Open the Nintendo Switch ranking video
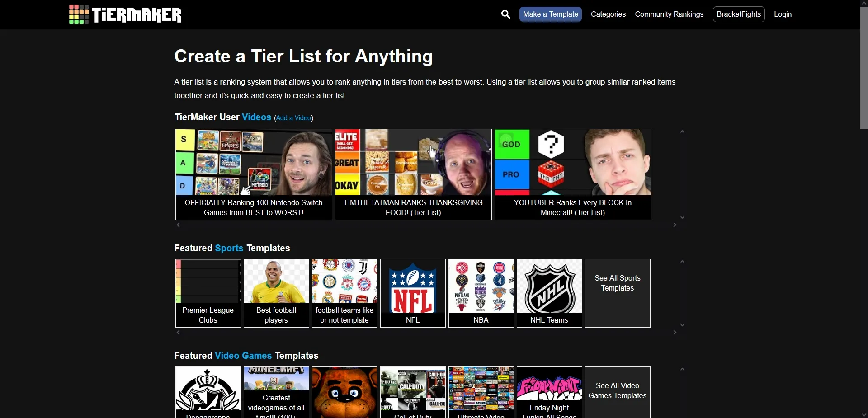The height and width of the screenshot is (418, 868). click(254, 174)
